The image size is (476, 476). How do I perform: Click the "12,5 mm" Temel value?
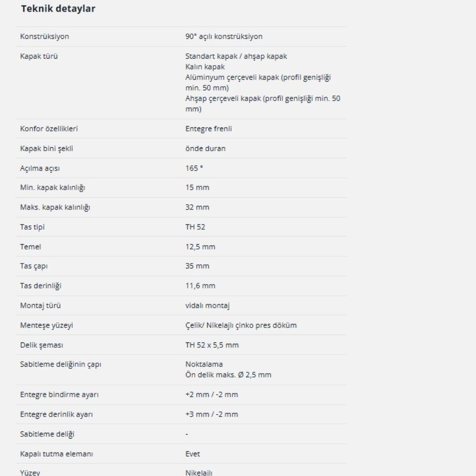(201, 247)
